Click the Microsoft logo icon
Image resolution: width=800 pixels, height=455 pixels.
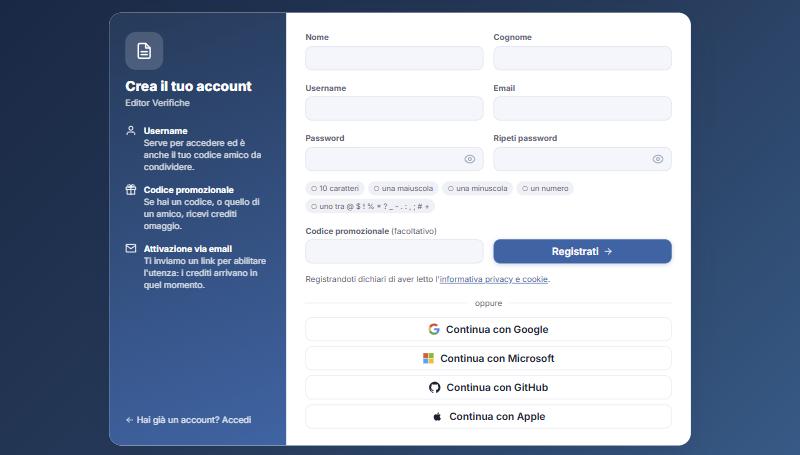pos(428,359)
